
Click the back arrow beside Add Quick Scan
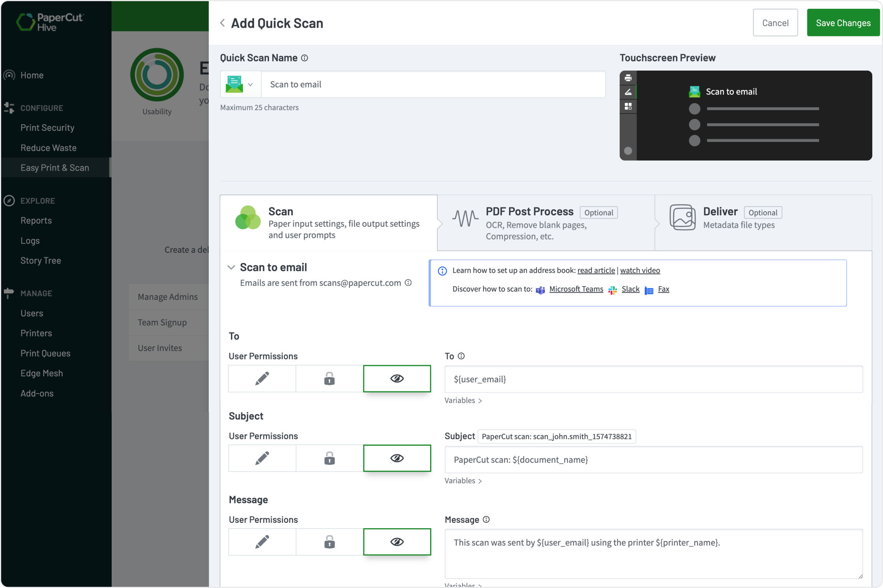222,23
